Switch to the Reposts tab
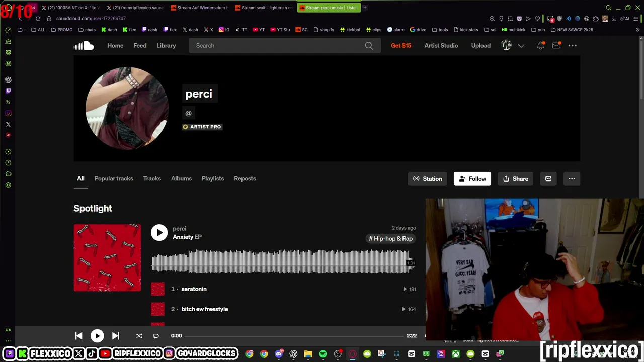This screenshot has width=644, height=362. [245, 178]
